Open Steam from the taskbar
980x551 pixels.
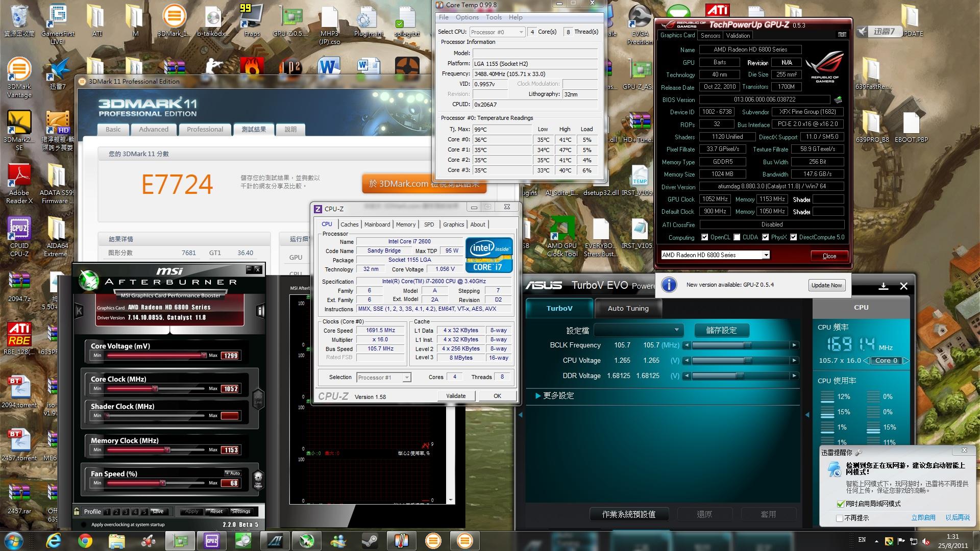click(370, 541)
